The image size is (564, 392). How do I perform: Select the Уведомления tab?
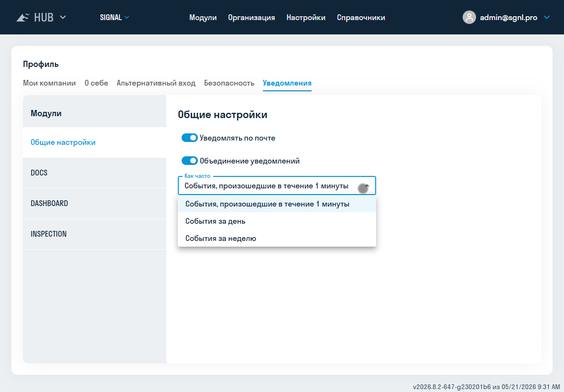pyautogui.click(x=287, y=83)
